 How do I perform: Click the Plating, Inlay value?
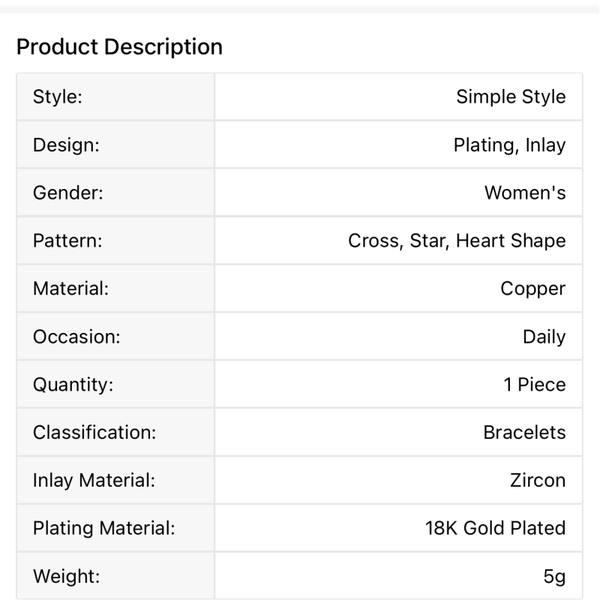coord(509,145)
